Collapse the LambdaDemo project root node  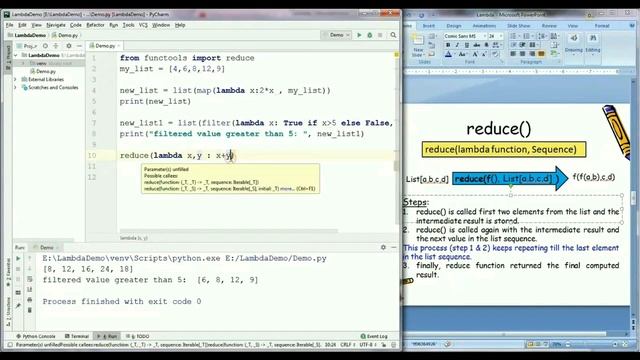coord(16,55)
